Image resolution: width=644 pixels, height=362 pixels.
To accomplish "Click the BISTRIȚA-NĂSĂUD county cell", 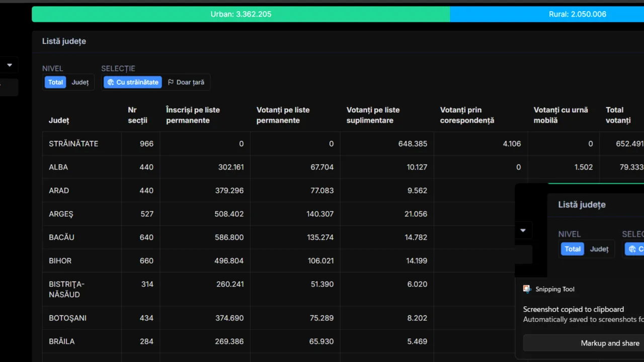I will 66,289.
